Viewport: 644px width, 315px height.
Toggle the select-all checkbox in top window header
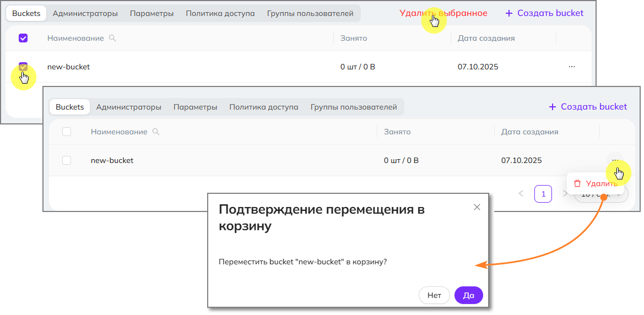(x=23, y=38)
